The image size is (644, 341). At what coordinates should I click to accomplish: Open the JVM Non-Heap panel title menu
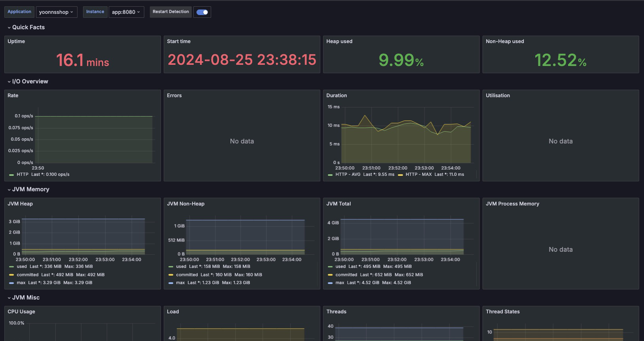(185, 203)
